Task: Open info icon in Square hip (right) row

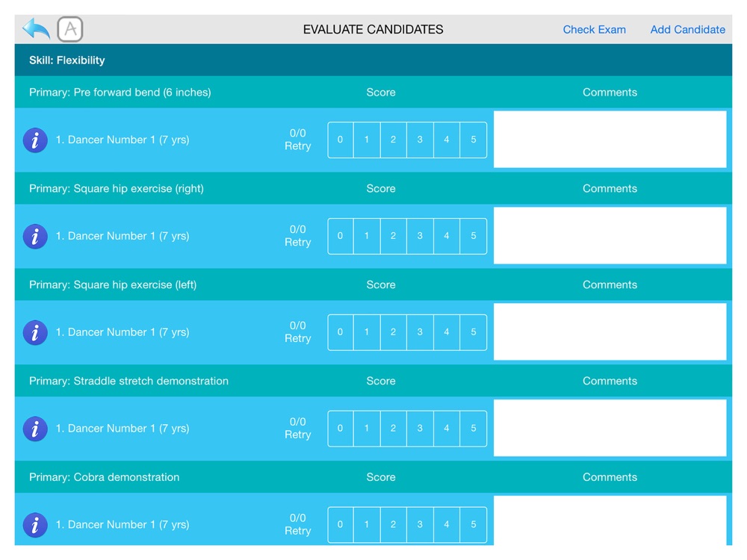Action: point(35,236)
